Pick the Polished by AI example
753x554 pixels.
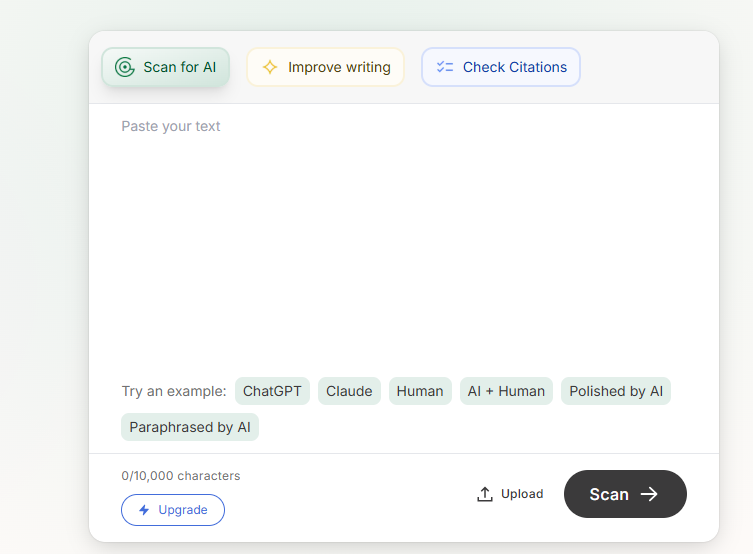click(615, 391)
